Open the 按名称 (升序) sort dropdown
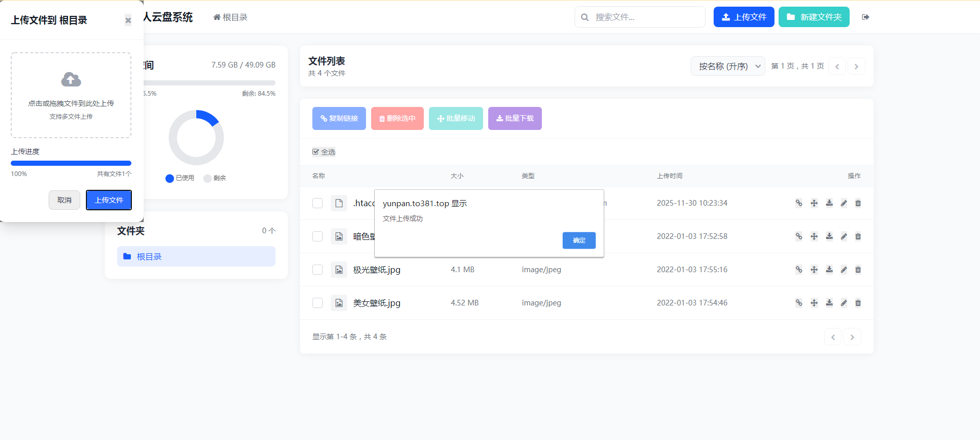Image resolution: width=980 pixels, height=440 pixels. 727,67
